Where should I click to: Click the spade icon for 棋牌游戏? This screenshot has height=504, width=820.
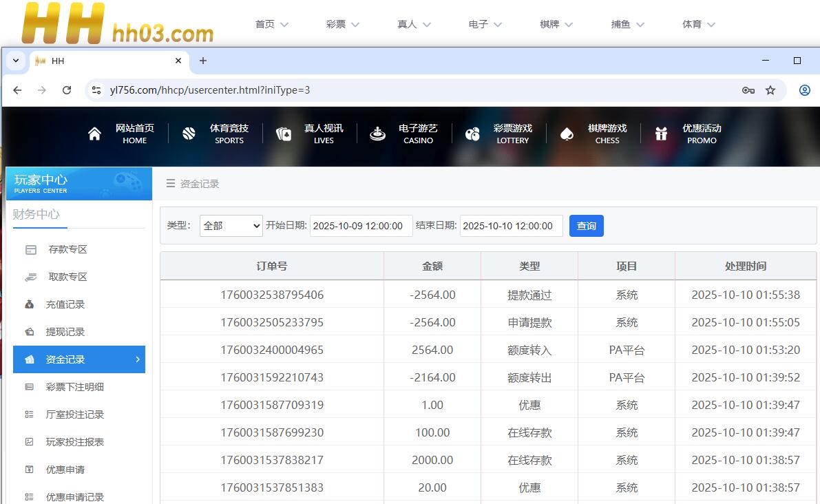click(567, 134)
